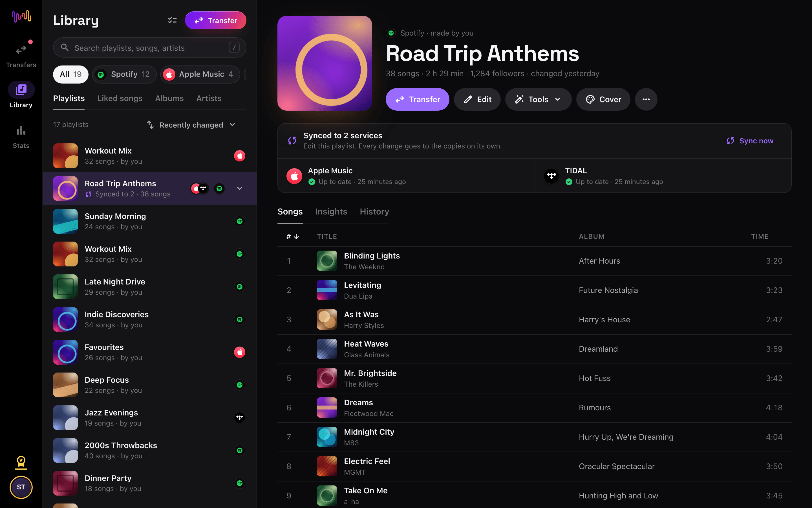Image resolution: width=812 pixels, height=508 pixels.
Task: Open the ST user avatar
Action: tap(21, 487)
